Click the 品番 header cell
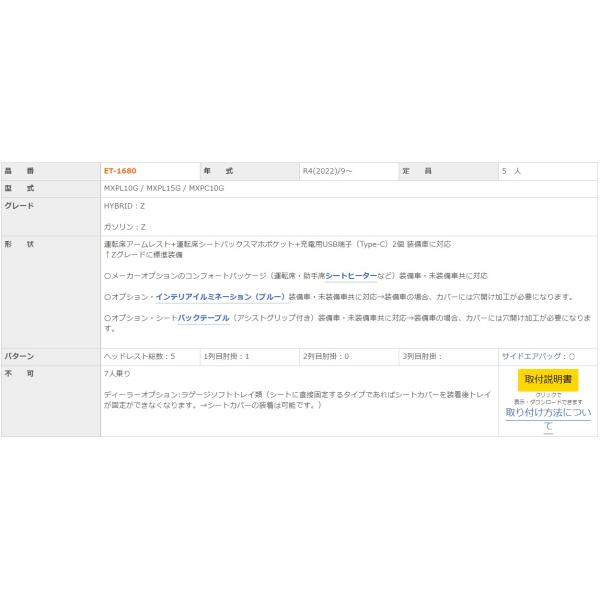The height and width of the screenshot is (600, 600). point(51,171)
